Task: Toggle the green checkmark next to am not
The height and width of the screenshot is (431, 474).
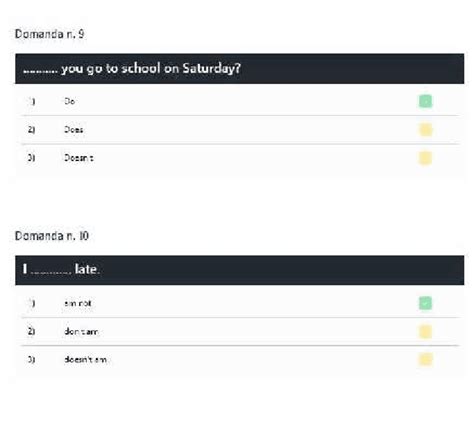Action: click(425, 303)
